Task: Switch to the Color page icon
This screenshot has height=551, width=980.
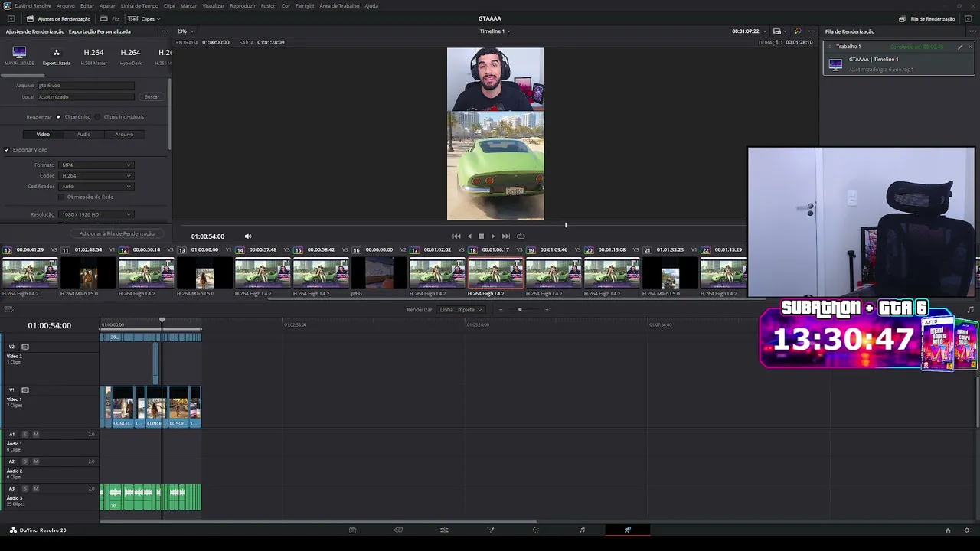Action: pos(536,530)
